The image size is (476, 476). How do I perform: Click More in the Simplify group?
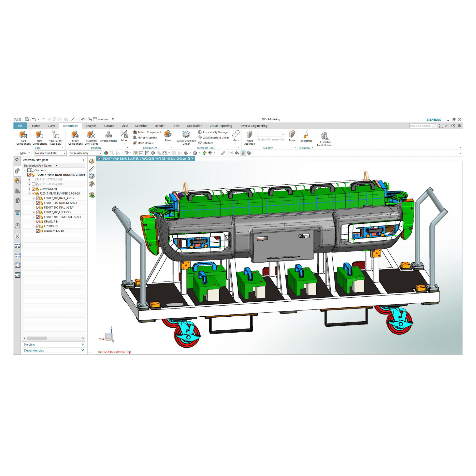coord(292,137)
